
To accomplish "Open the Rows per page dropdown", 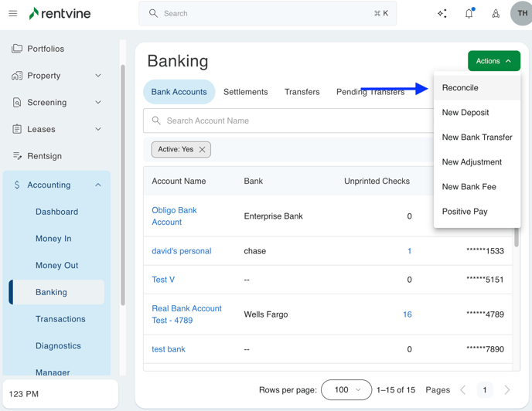I will [346, 390].
